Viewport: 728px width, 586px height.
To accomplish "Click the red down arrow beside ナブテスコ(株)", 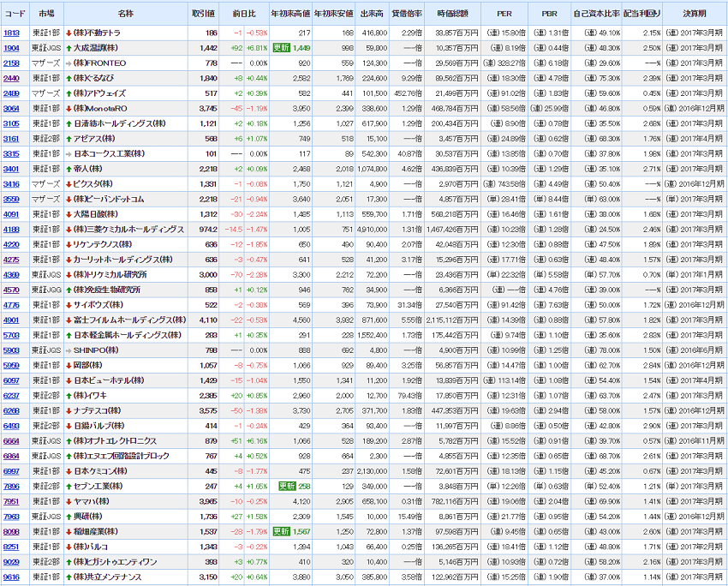I will pos(69,410).
